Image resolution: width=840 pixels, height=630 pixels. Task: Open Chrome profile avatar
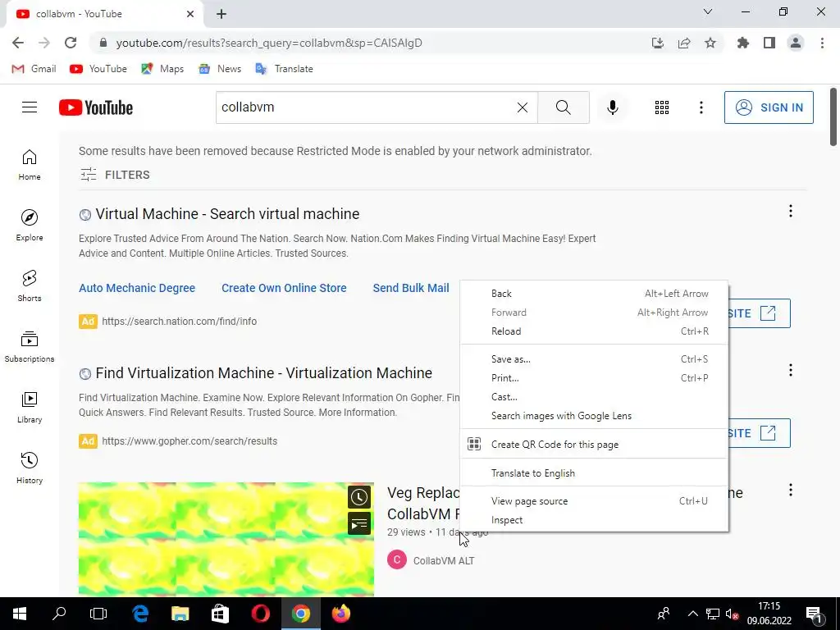(x=796, y=43)
